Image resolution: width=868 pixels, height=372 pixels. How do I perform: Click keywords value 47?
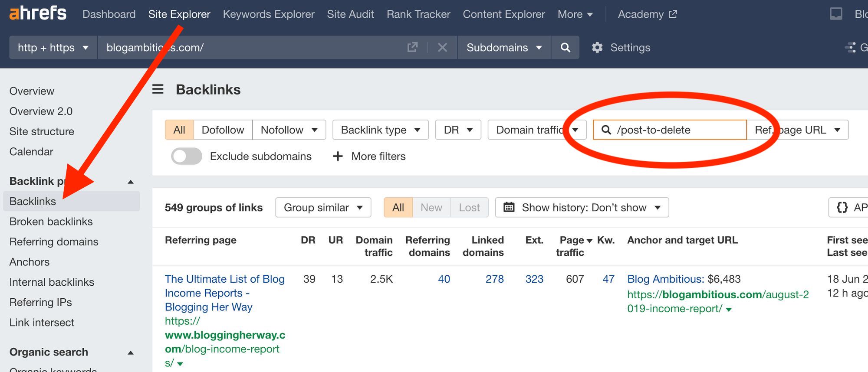[x=608, y=279]
